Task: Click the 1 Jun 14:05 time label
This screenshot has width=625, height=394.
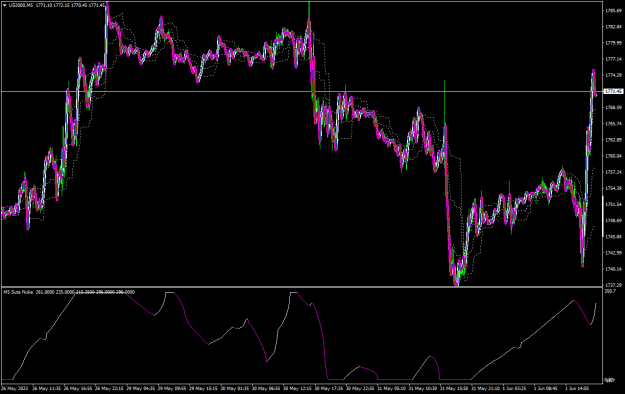Action: [x=578, y=388]
